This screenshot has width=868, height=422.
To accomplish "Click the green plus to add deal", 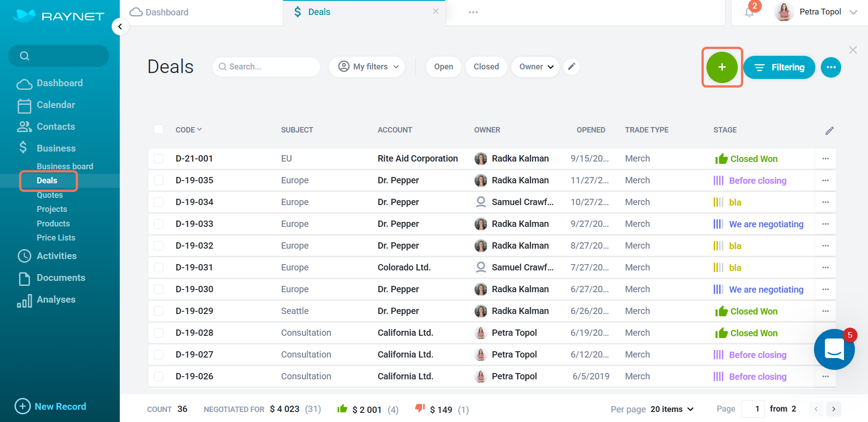I will [721, 67].
